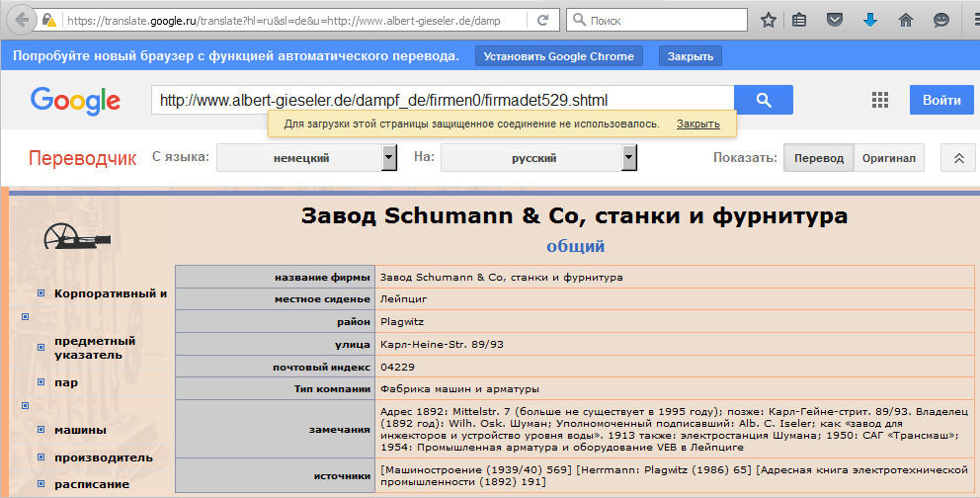Image resolution: width=980 pixels, height=498 pixels.
Task: Close the blue Chrome promotion banner
Action: [x=690, y=56]
